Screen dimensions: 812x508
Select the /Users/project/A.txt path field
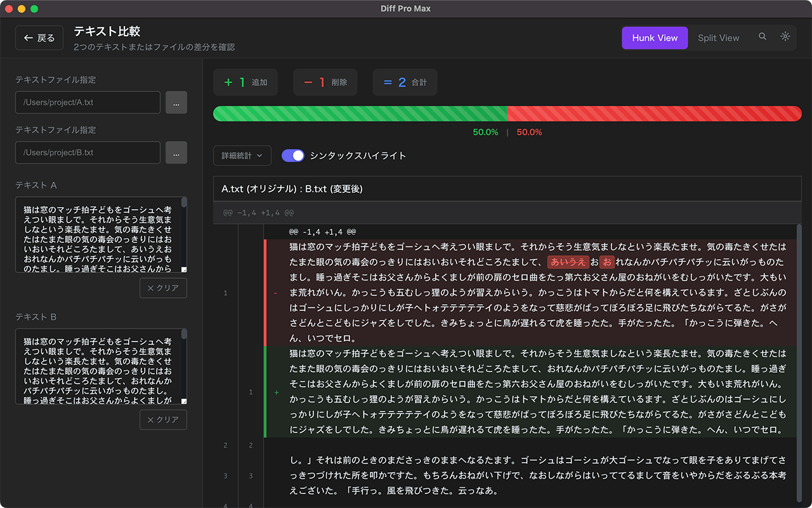pyautogui.click(x=88, y=102)
